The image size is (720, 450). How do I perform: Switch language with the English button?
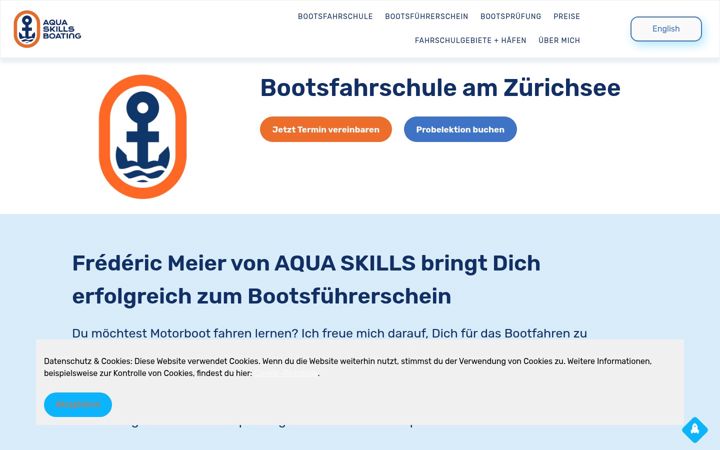pos(666,29)
